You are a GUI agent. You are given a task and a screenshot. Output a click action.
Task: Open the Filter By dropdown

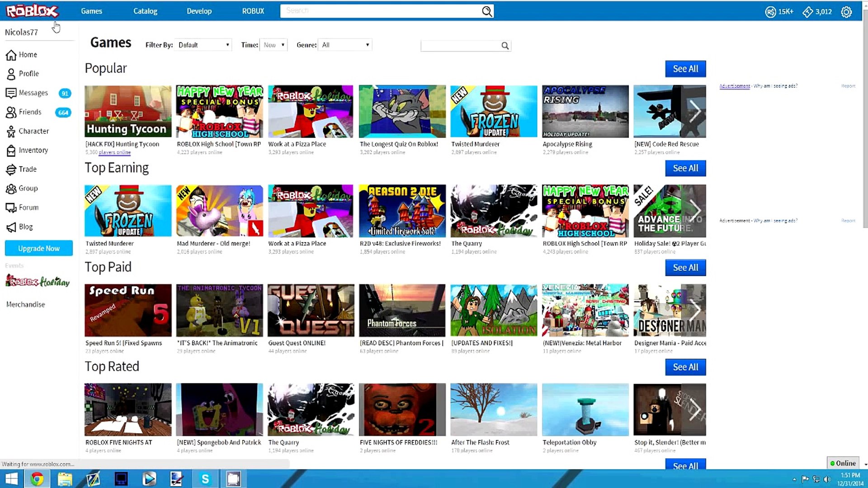coord(202,45)
